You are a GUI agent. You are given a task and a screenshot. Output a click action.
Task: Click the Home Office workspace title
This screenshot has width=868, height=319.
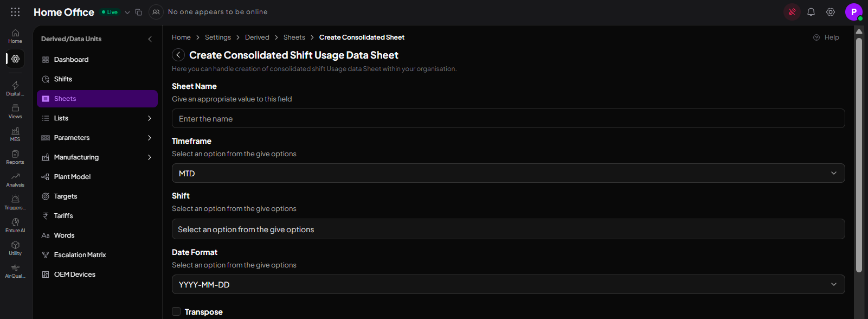[64, 12]
